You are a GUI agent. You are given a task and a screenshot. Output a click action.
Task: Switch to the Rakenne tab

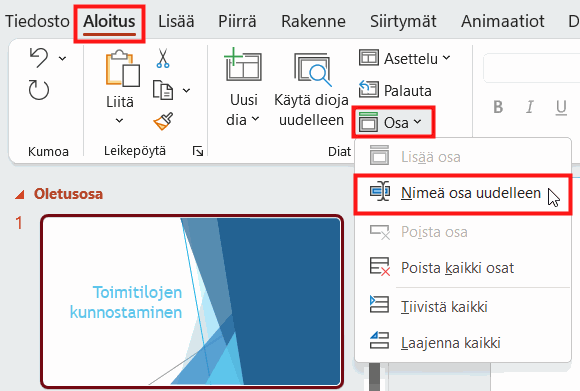click(x=313, y=21)
